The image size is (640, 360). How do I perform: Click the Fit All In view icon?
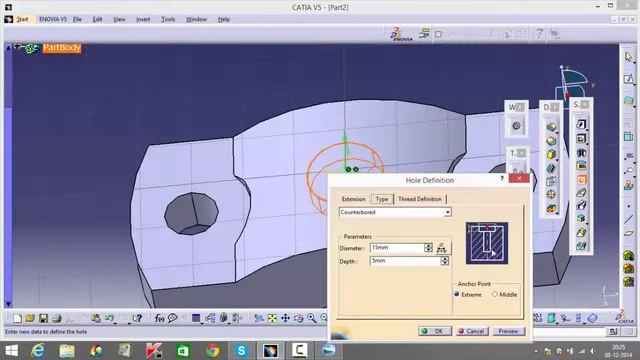(x=272, y=318)
